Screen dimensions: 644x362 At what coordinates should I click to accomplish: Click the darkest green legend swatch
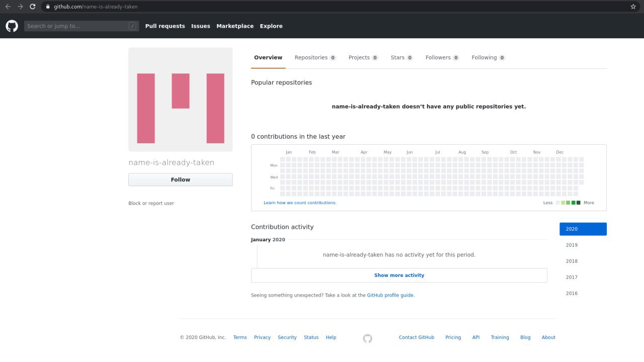coord(579,203)
